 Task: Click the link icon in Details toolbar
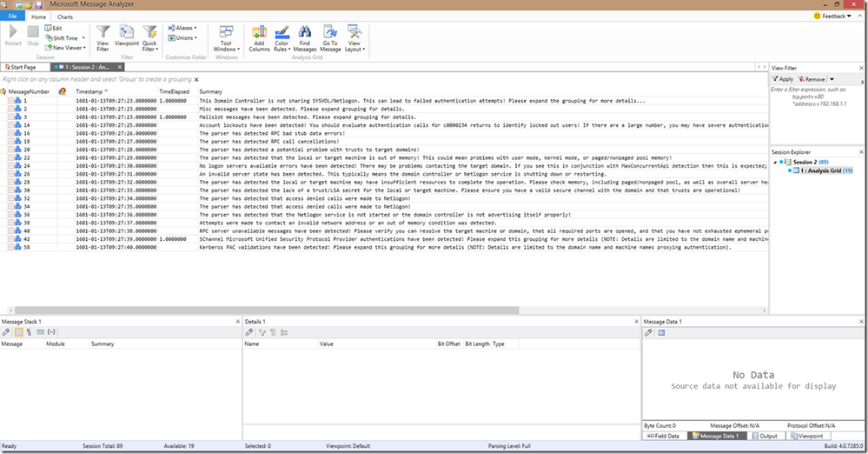tap(249, 332)
